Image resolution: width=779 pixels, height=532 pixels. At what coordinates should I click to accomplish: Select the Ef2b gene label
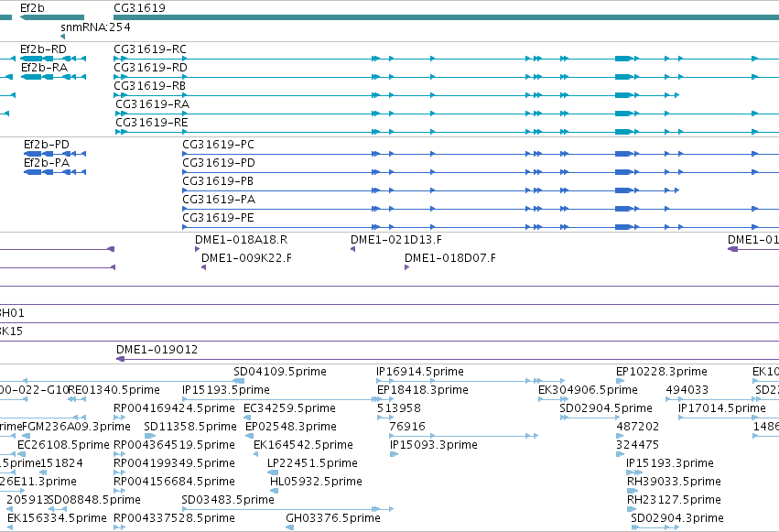[32, 8]
